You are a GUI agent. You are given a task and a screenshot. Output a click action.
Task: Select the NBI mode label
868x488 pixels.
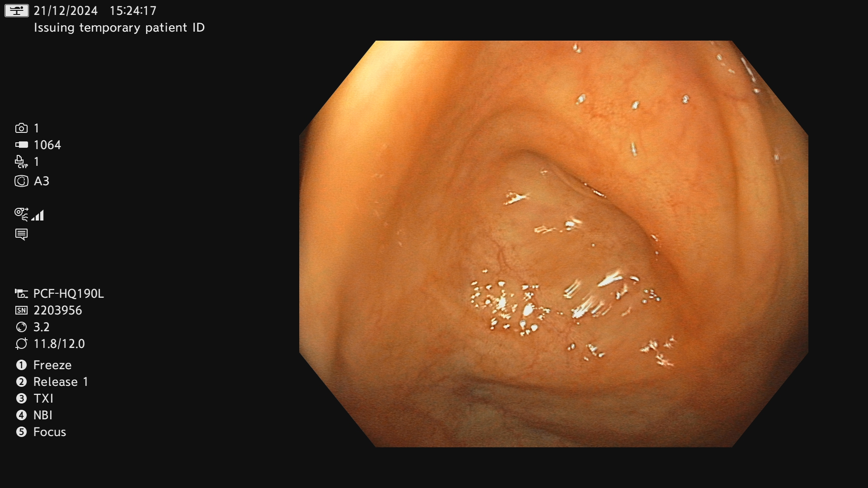43,415
